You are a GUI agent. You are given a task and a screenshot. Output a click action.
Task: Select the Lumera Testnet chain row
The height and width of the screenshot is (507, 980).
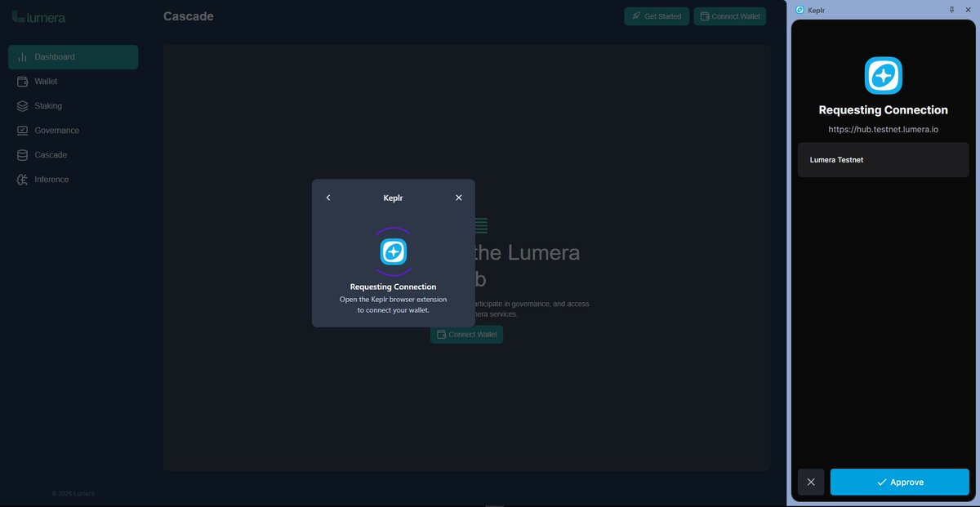click(884, 160)
